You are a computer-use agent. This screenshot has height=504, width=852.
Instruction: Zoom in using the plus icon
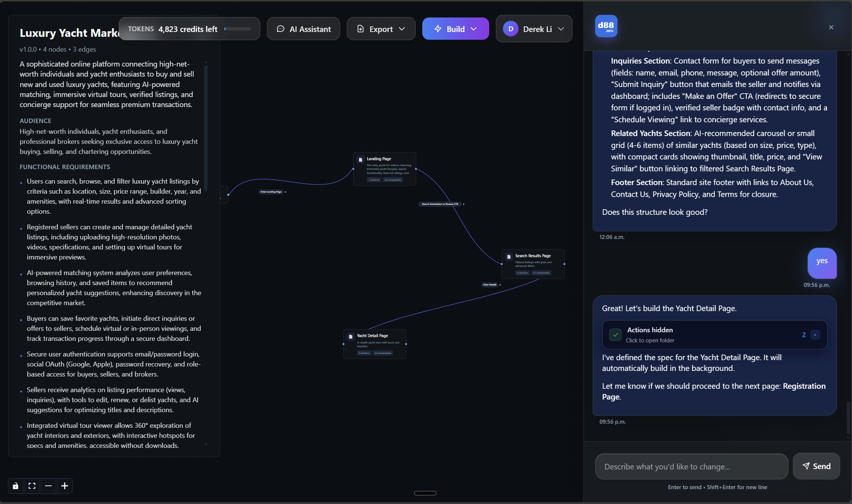65,486
